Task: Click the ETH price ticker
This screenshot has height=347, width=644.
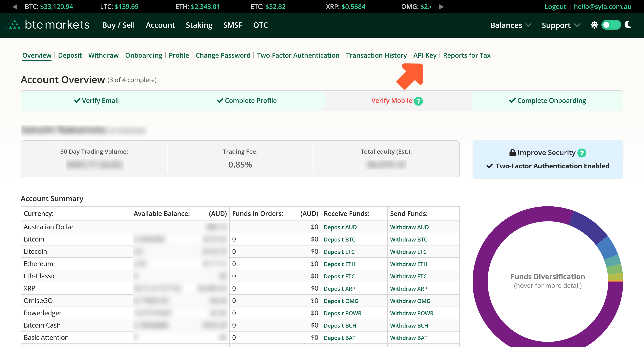Action: (x=197, y=7)
